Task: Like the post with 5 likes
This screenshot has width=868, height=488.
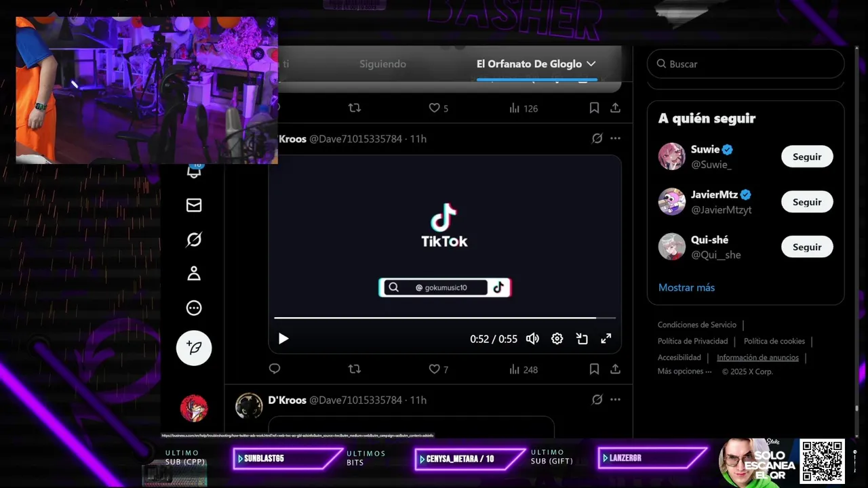Action: 438,108
